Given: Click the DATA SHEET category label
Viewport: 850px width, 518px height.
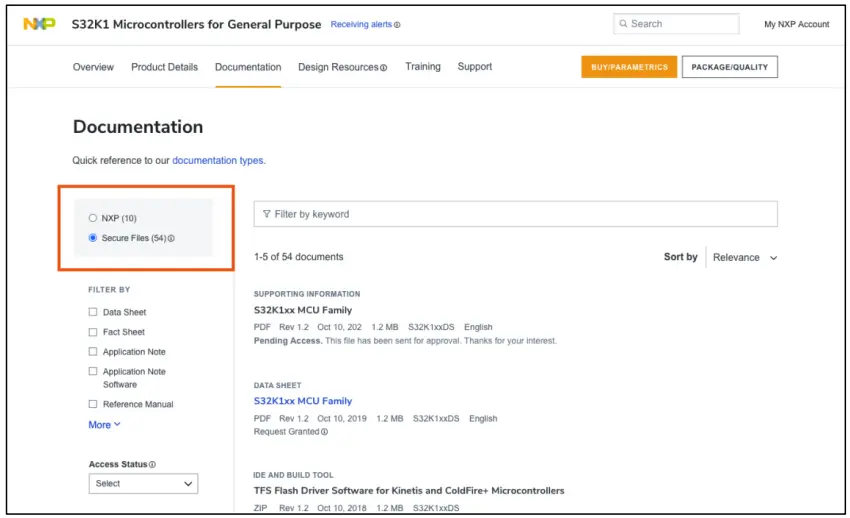Looking at the screenshot, I should pyautogui.click(x=277, y=385).
